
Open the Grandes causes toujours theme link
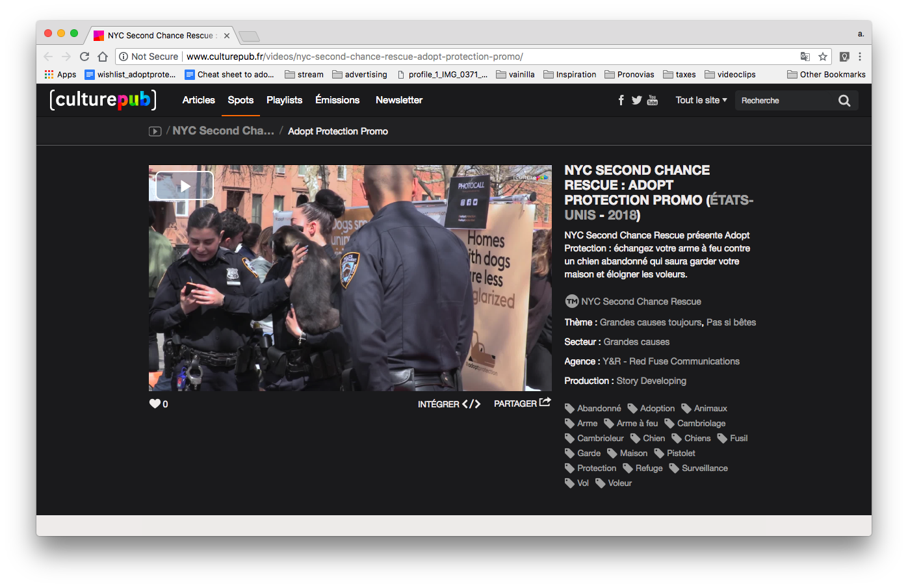click(x=651, y=322)
